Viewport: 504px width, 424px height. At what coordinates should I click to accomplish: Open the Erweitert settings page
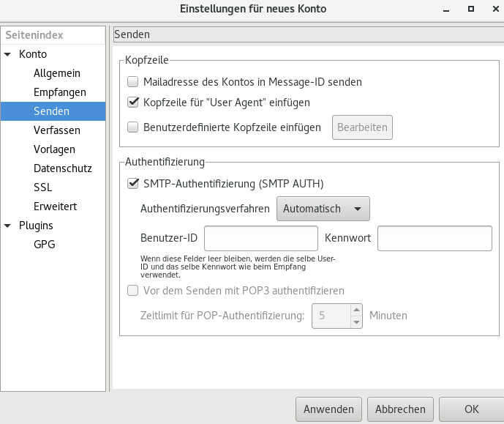[55, 207]
